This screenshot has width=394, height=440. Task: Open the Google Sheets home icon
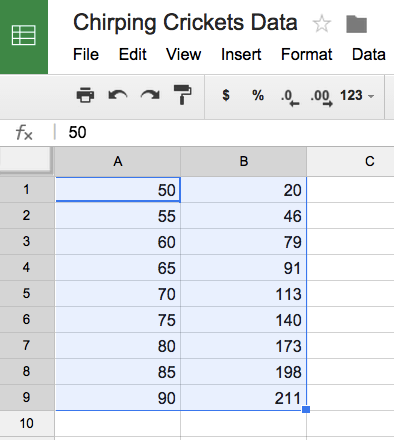(24, 35)
